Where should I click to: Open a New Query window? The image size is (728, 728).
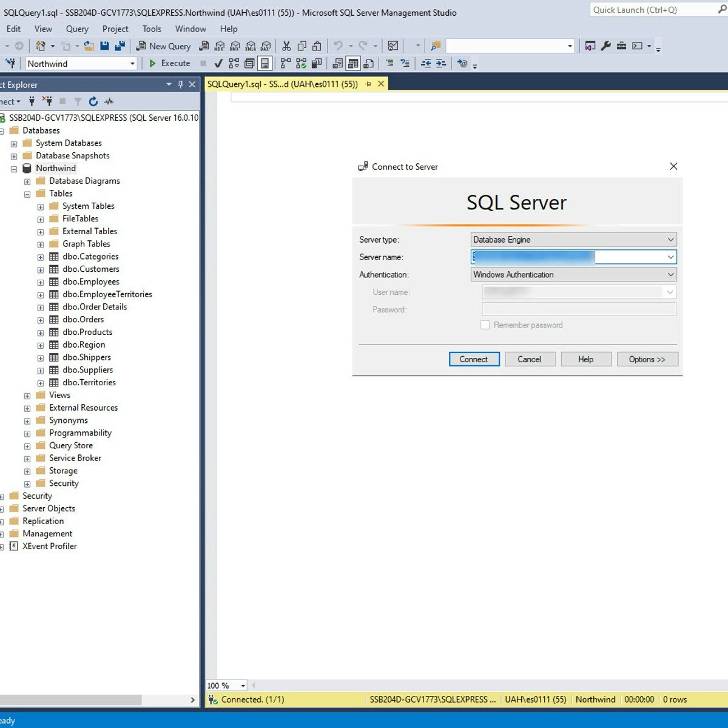point(163,46)
